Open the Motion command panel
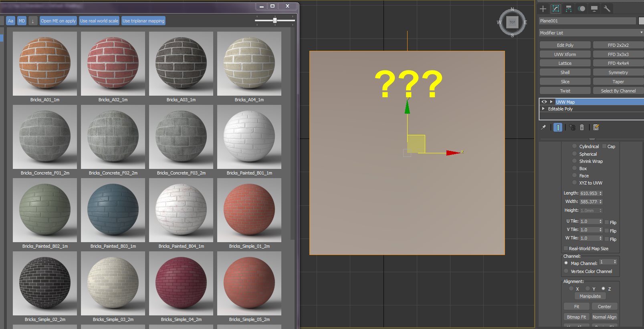Image resolution: width=644 pixels, height=329 pixels. tap(581, 9)
